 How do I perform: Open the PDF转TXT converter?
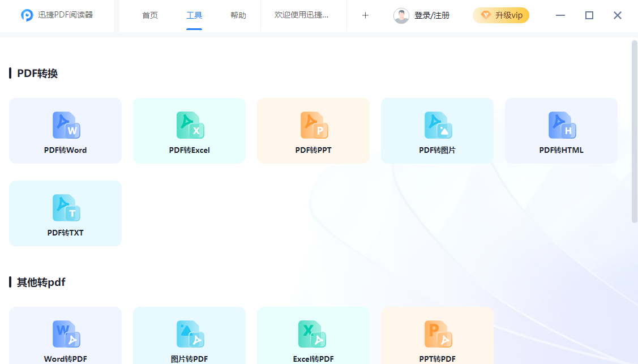(65, 208)
